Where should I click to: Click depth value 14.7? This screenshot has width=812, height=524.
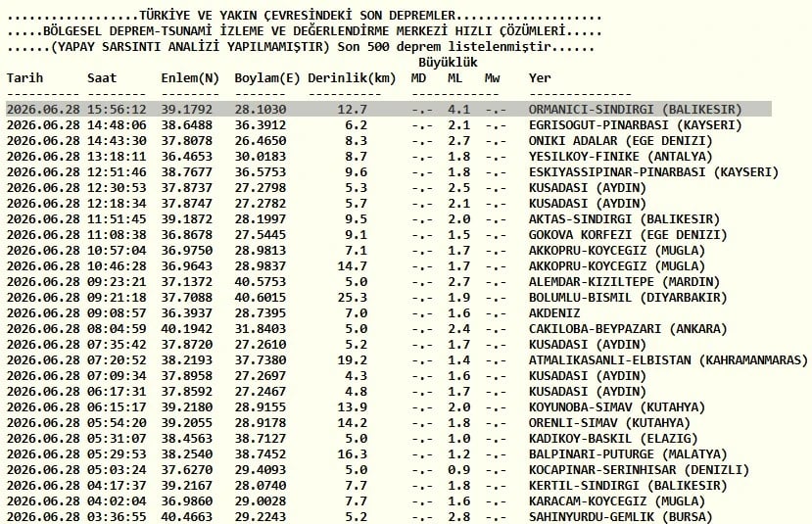353,266
